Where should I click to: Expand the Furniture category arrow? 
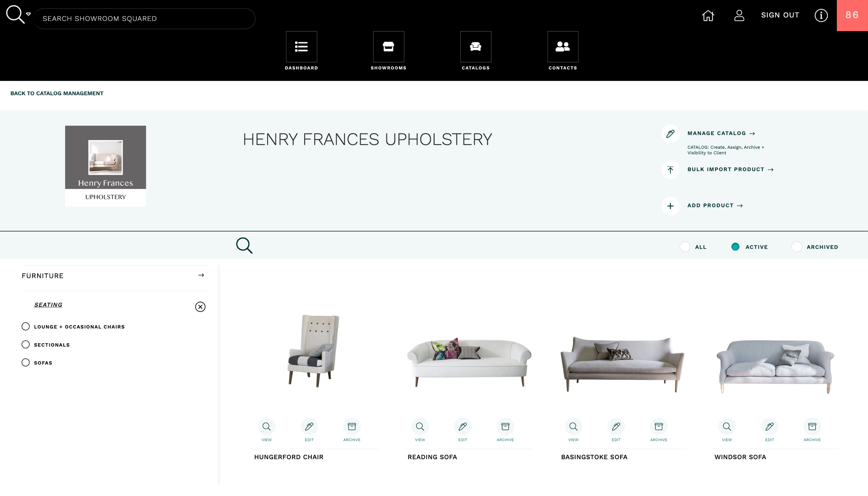point(201,275)
